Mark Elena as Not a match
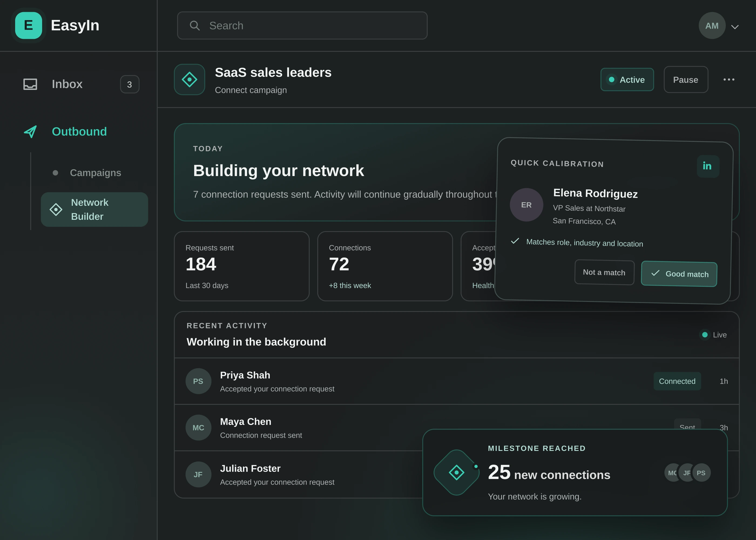Screen dimensions: 756x540 [x=604, y=272]
